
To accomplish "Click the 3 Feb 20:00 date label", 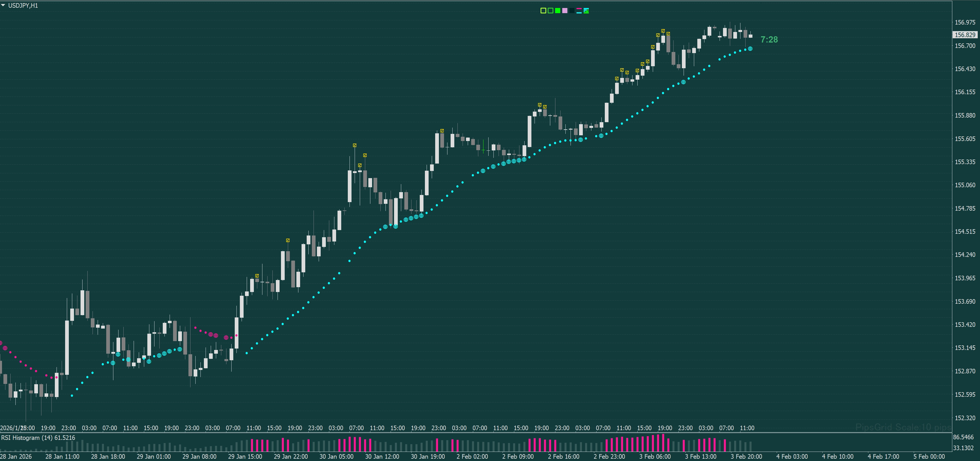I will tap(746, 456).
